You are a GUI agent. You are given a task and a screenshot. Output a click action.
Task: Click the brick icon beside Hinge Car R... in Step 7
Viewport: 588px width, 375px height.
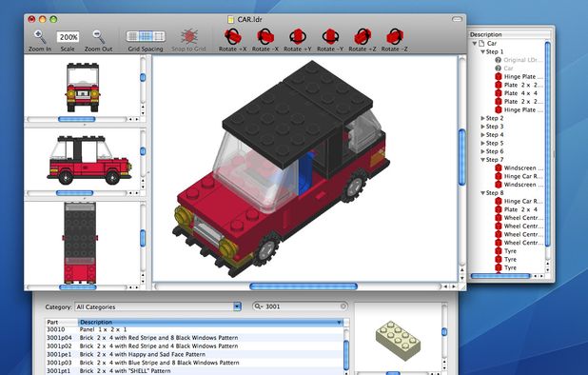[498, 176]
